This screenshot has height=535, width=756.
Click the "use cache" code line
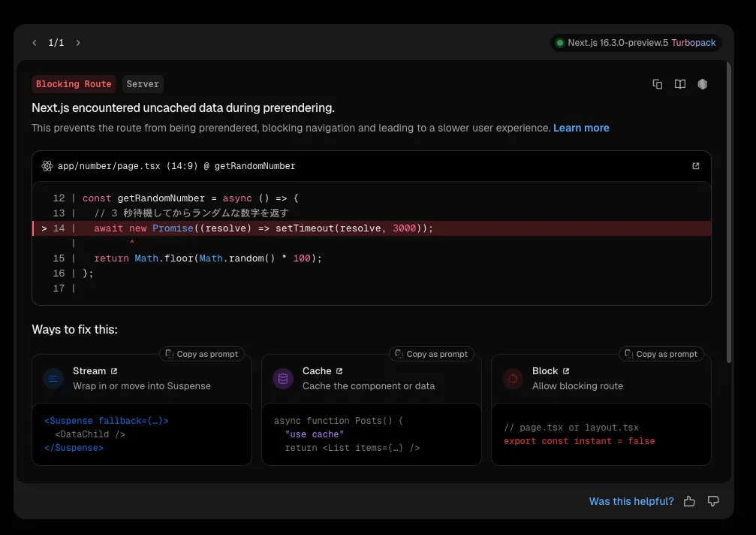[x=315, y=434]
